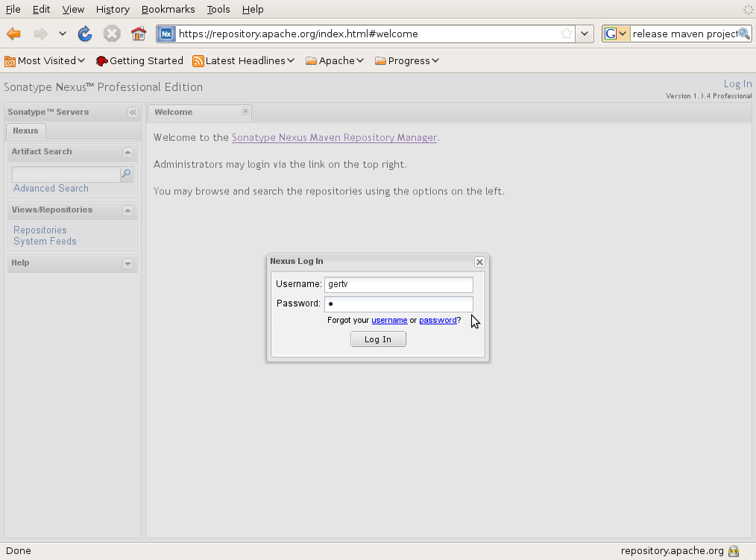Open the Repositories view link
Image resolution: width=756 pixels, height=560 pixels.
point(40,230)
